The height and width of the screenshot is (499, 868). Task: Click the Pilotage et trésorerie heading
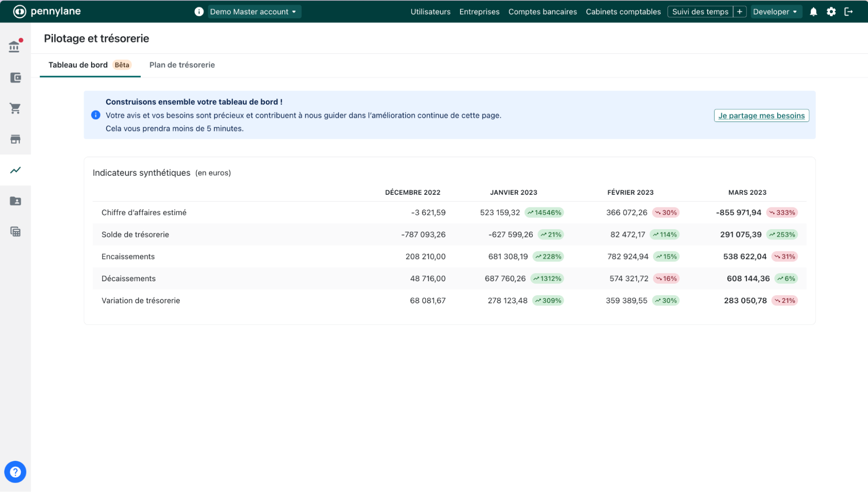(96, 39)
